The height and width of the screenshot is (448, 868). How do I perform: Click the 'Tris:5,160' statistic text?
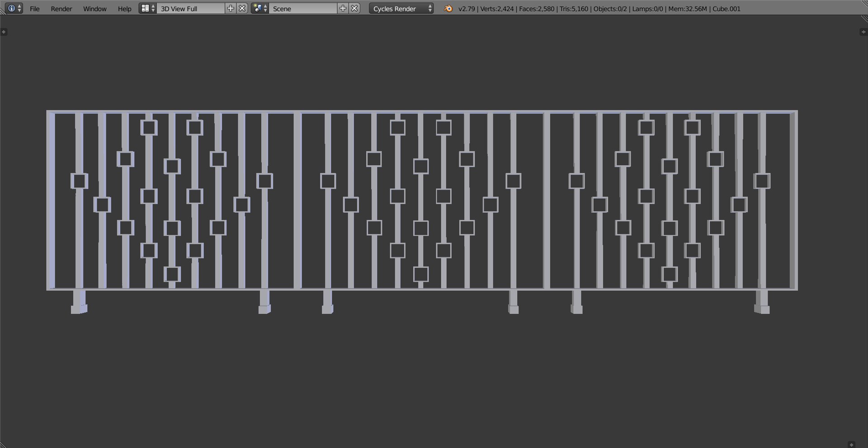pos(574,9)
